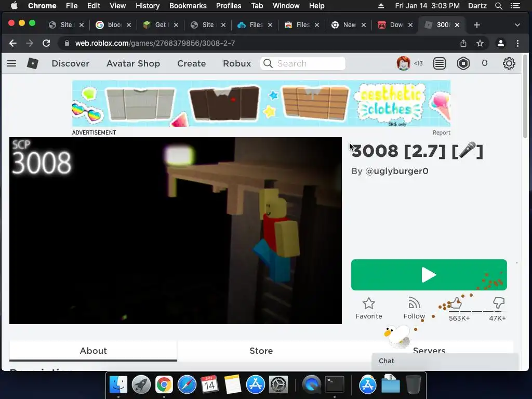Switch to the Store tab
Viewport: 532px width, 399px height.
tap(261, 351)
